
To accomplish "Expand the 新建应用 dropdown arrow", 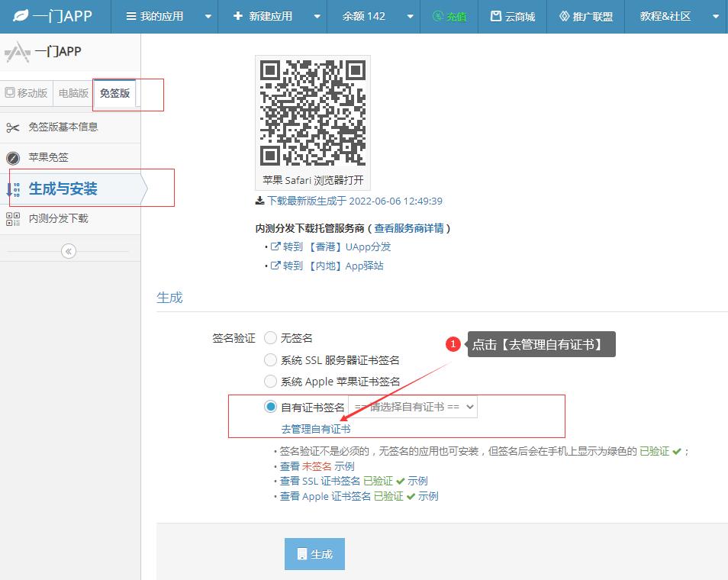I will [317, 17].
